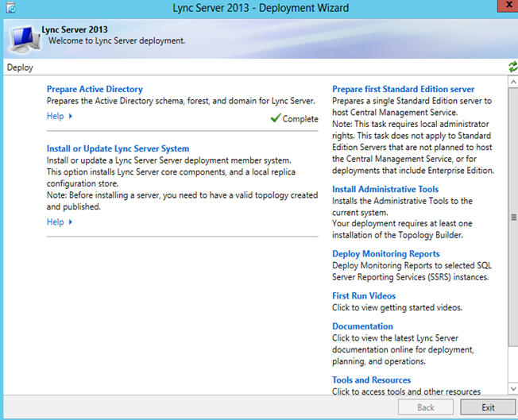Expand Help under Prepare Active Directory

(x=60, y=116)
